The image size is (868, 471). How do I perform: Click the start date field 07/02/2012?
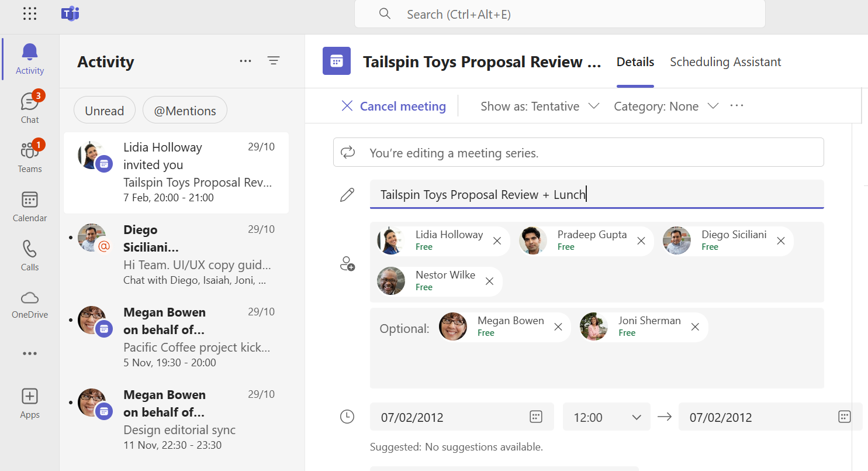[x=462, y=417]
